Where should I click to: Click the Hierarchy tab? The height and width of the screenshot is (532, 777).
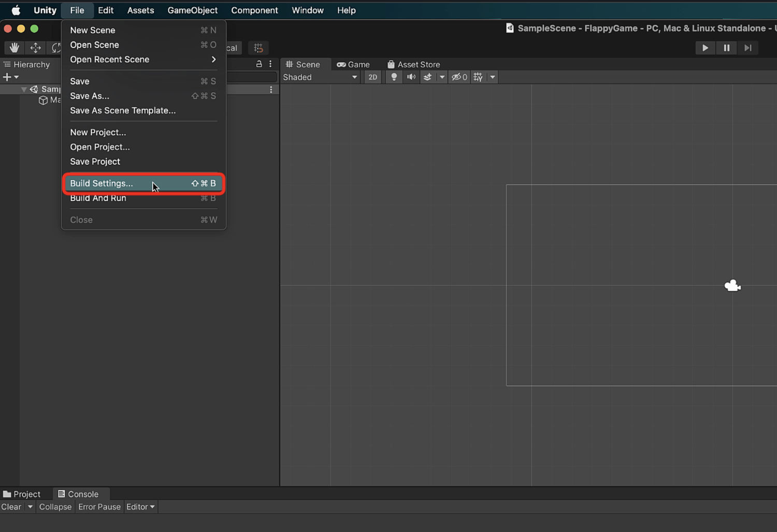[x=27, y=64]
